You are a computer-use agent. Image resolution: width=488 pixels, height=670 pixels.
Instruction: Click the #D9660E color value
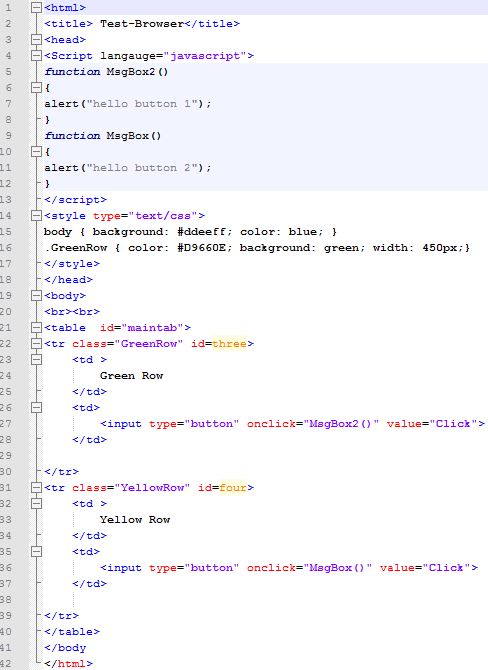[205, 248]
